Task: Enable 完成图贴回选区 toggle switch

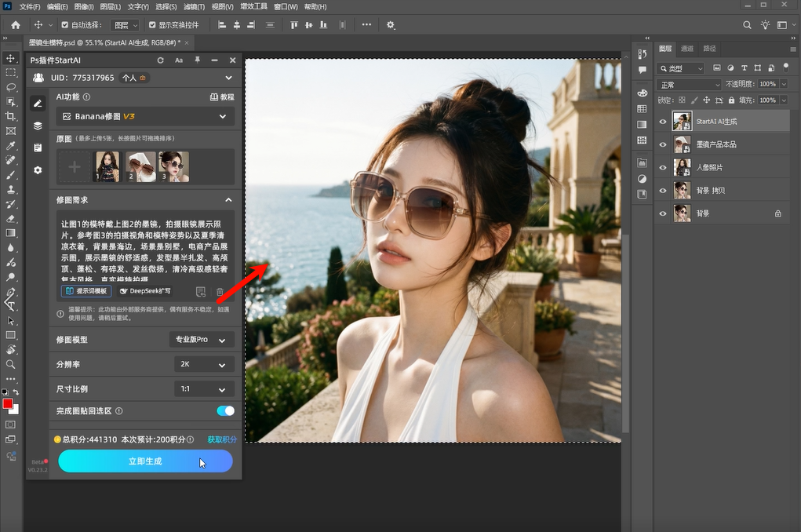Action: pos(225,410)
